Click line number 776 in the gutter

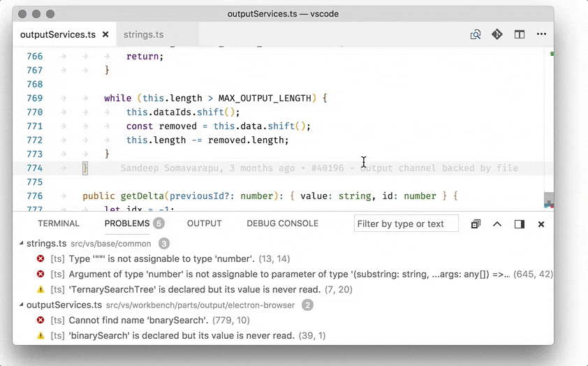tap(34, 196)
